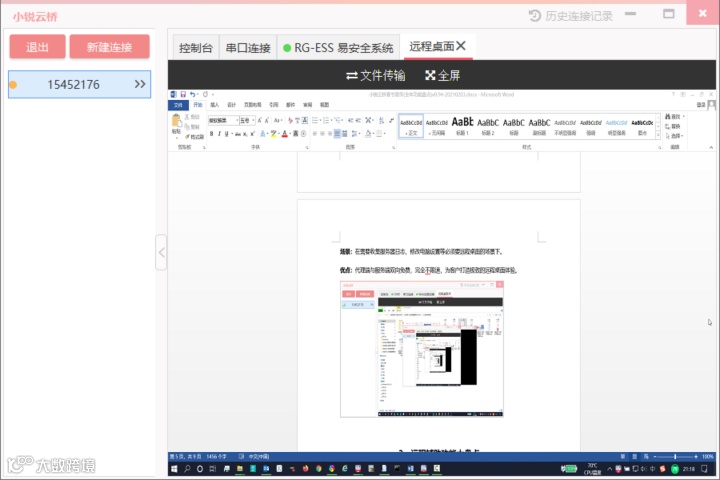Click the Format Painter 格式刷
This screenshot has width=720, height=480.
pyautogui.click(x=195, y=137)
